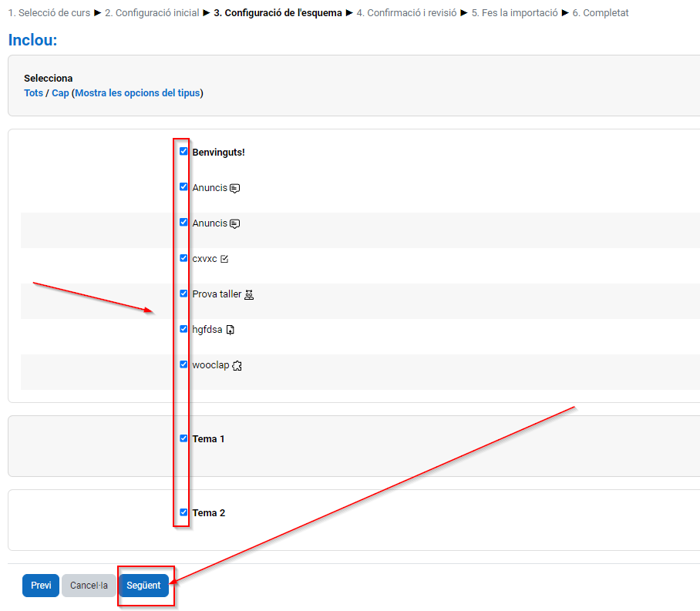Image resolution: width=700 pixels, height=611 pixels.
Task: Uncheck the Tema 1 section checkbox
Action: coord(183,438)
